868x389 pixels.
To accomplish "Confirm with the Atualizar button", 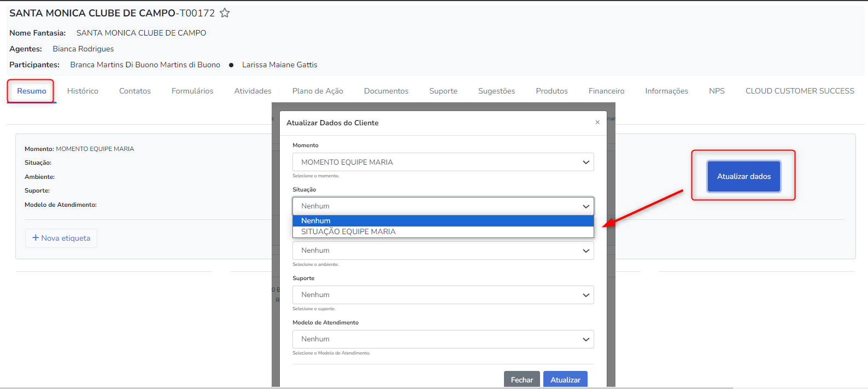I will click(x=565, y=379).
